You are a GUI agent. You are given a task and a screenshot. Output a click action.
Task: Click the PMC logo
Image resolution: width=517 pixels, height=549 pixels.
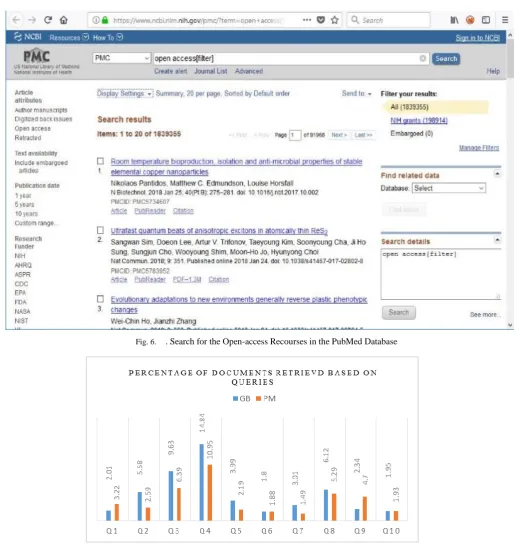point(37,56)
